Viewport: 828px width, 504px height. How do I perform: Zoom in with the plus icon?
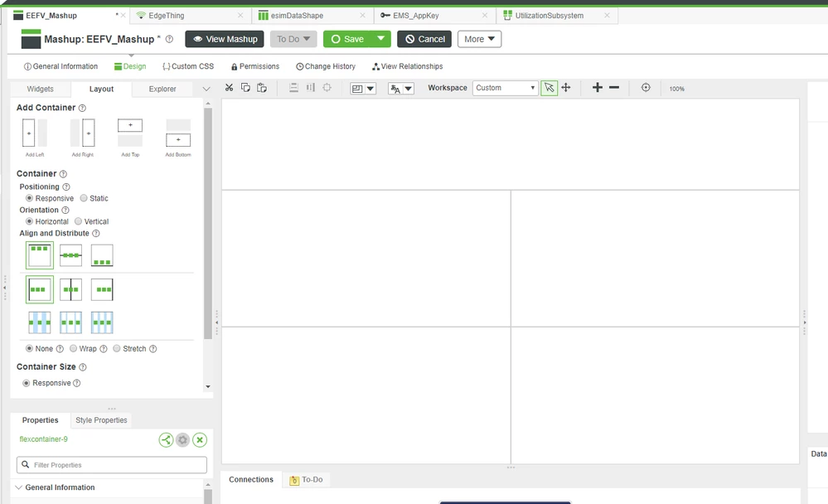coord(598,88)
